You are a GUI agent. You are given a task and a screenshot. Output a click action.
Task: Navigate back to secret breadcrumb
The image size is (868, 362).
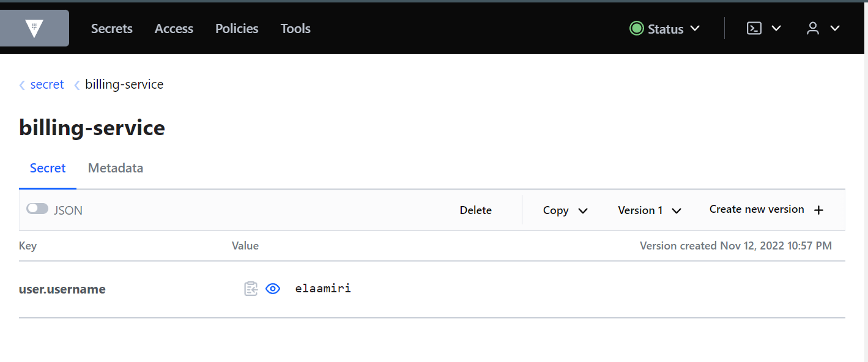tap(47, 84)
